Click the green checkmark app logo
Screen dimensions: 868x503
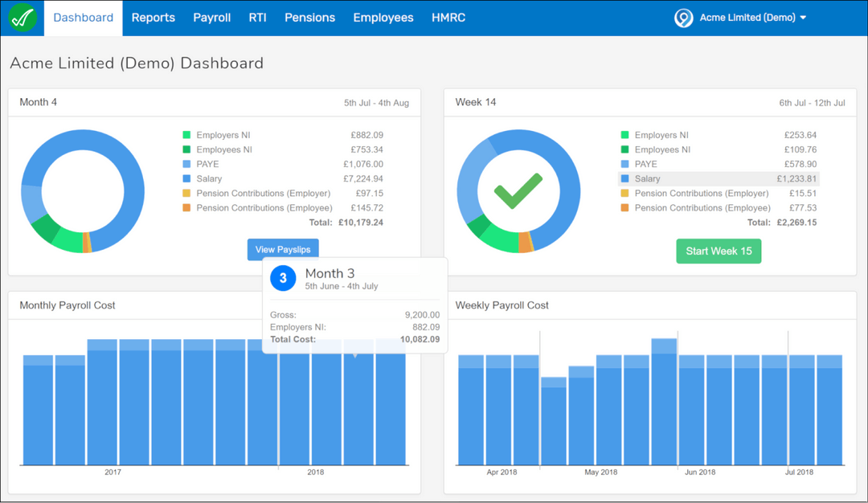click(21, 17)
